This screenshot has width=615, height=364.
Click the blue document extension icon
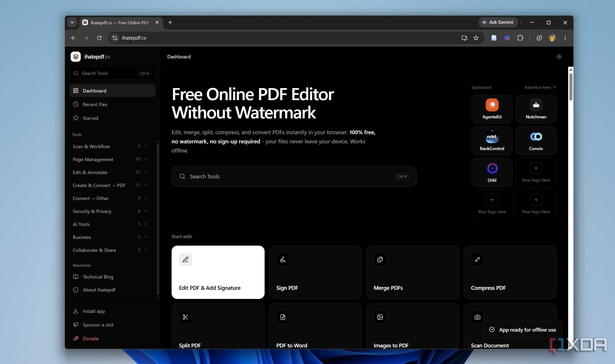pyautogui.click(x=494, y=38)
